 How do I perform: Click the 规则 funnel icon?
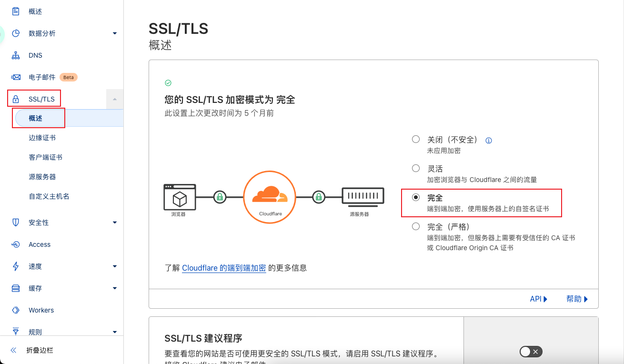point(16,331)
